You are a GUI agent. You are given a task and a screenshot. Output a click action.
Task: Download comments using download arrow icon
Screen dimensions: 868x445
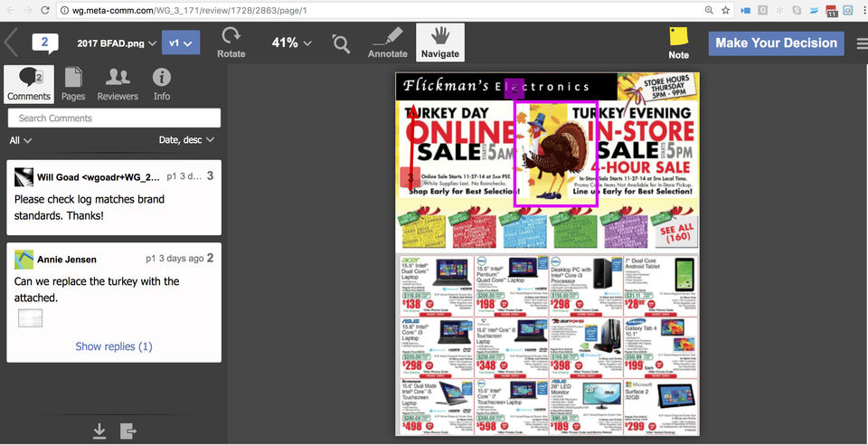point(99,431)
